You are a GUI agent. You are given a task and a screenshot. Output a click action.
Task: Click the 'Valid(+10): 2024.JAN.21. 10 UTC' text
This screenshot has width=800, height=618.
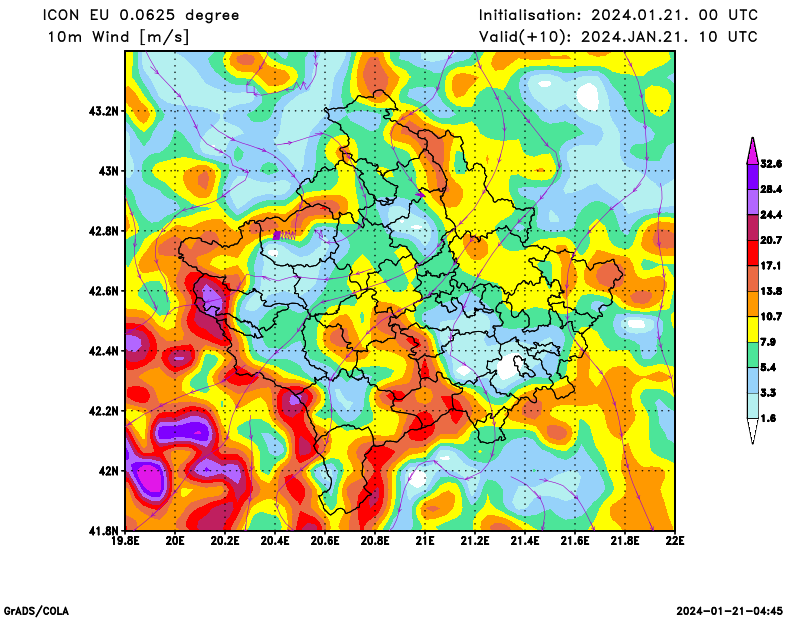tap(618, 37)
